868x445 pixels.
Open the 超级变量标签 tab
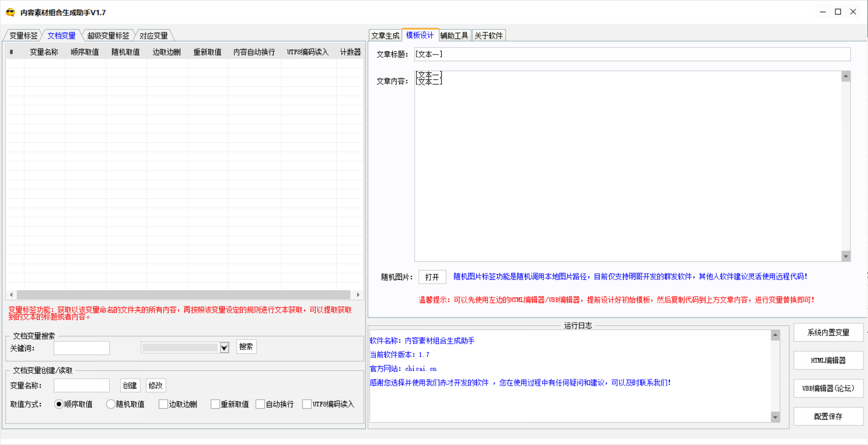[108, 35]
